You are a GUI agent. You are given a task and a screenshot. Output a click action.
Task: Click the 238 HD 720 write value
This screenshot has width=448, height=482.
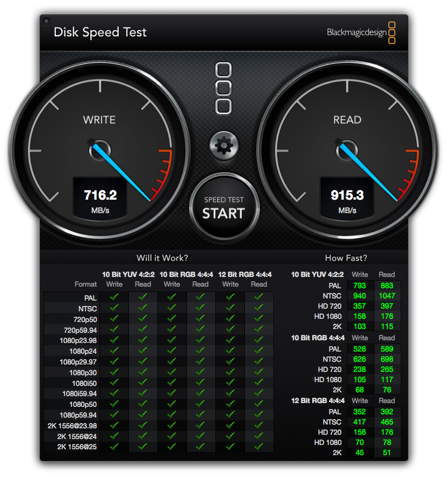pyautogui.click(x=360, y=369)
